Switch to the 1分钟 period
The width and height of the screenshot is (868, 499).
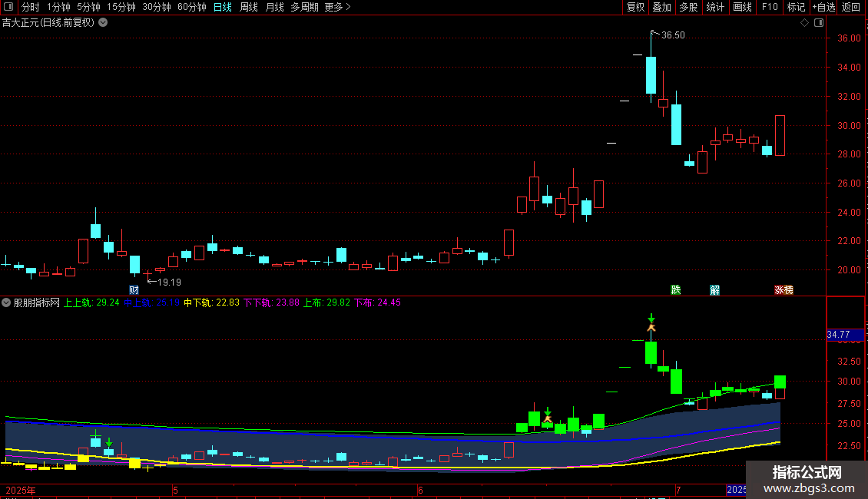click(x=58, y=7)
